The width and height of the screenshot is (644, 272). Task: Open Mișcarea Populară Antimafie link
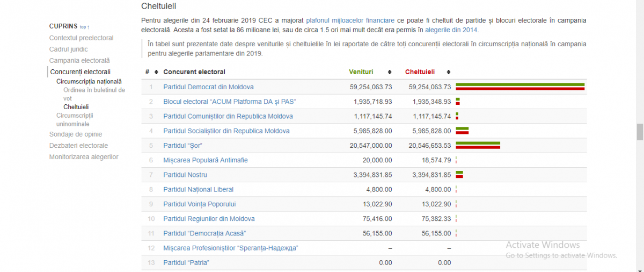(x=206, y=160)
